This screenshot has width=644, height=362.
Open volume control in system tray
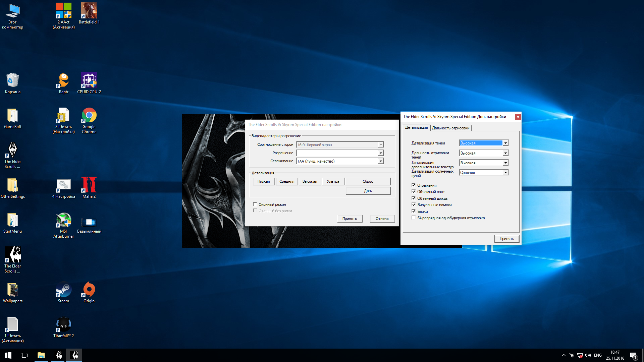click(x=588, y=355)
